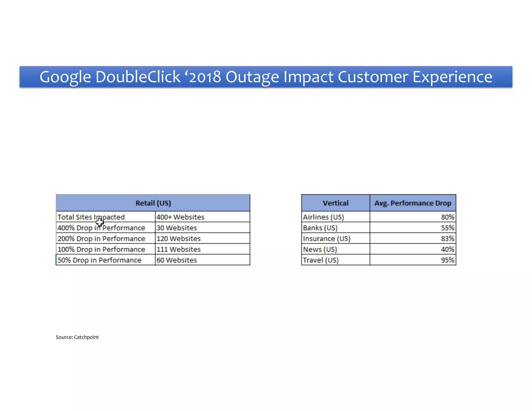Select the '60 Websites' cell
This screenshot has width=532, height=411.
click(x=203, y=260)
